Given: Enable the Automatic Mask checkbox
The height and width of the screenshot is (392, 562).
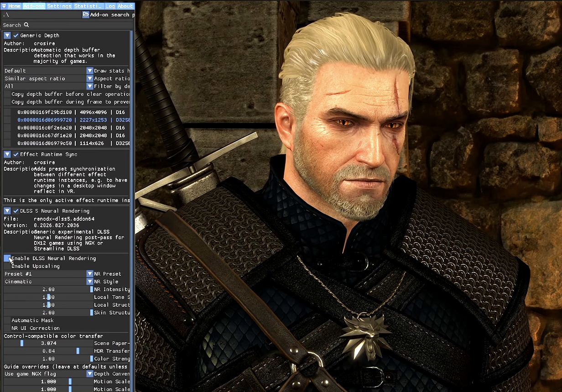Looking at the screenshot, I should (x=7, y=320).
